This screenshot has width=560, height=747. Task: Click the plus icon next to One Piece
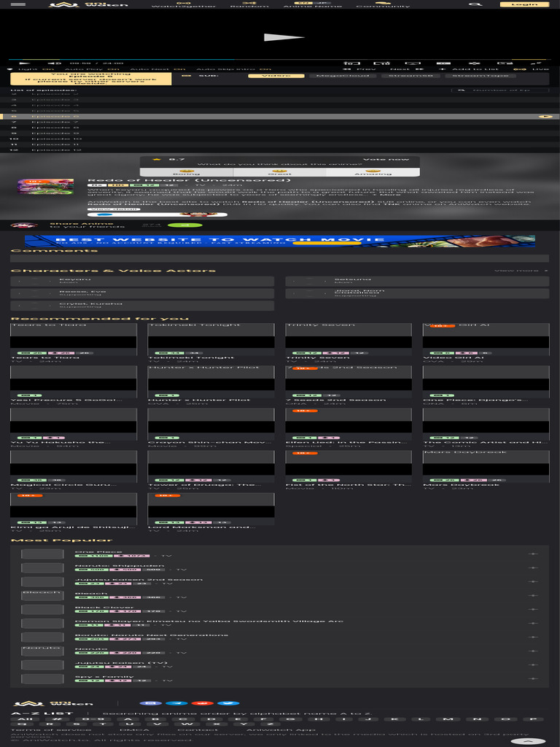[533, 554]
